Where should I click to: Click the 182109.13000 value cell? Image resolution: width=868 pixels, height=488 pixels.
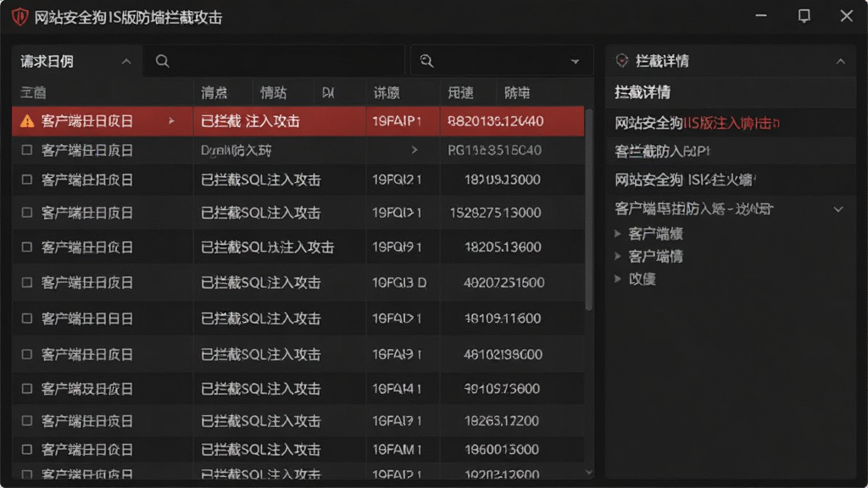click(x=503, y=180)
